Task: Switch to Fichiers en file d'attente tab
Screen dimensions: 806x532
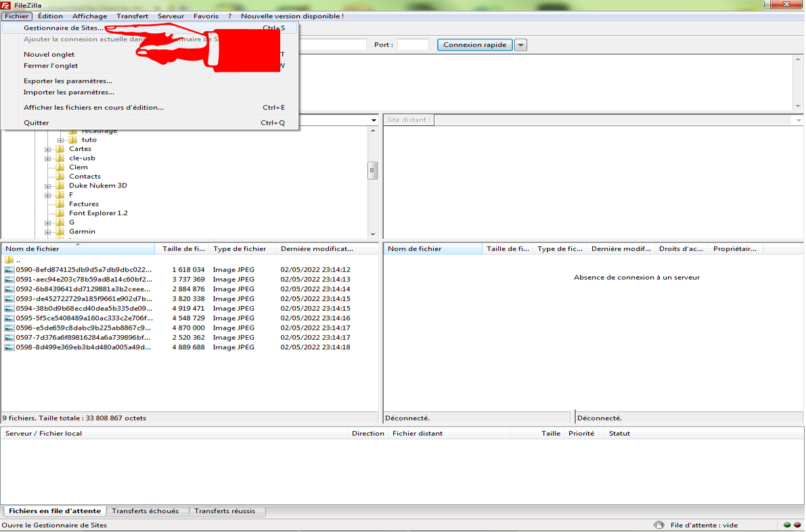Action: (x=55, y=511)
